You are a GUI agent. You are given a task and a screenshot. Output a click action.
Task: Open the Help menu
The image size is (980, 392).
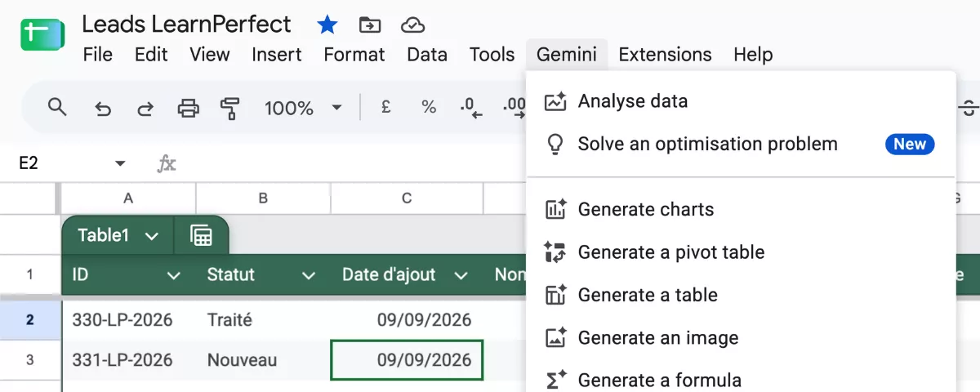coord(753,55)
